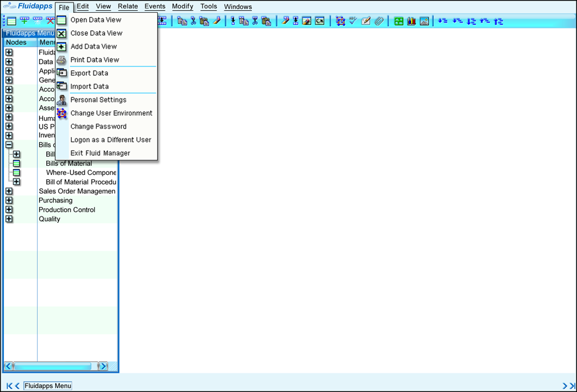Image resolution: width=577 pixels, height=392 pixels.
Task: Click the paperclip attachment icon in toolbar
Action: [x=379, y=21]
